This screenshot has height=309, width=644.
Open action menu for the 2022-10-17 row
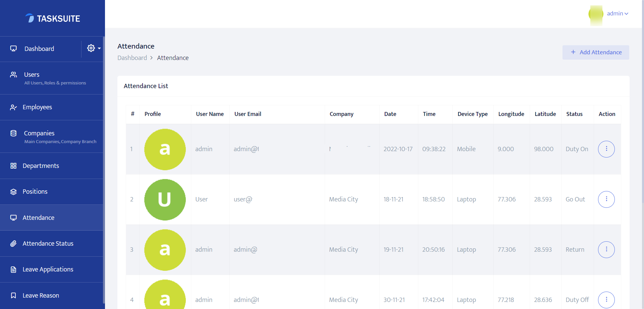click(x=606, y=149)
